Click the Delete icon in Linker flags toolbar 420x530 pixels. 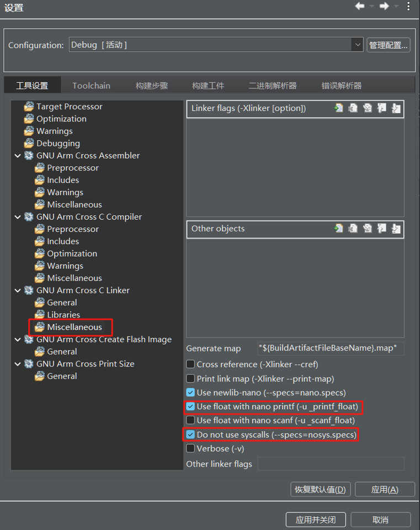coord(353,108)
